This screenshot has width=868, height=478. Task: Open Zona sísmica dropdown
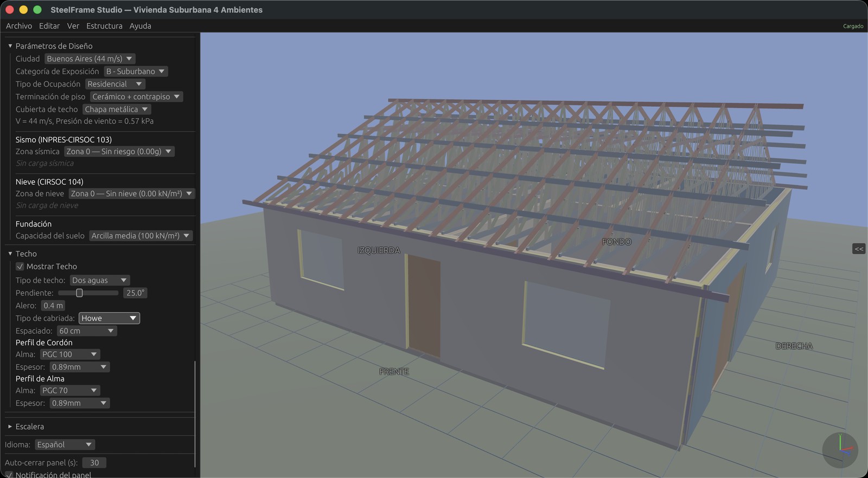pyautogui.click(x=119, y=152)
